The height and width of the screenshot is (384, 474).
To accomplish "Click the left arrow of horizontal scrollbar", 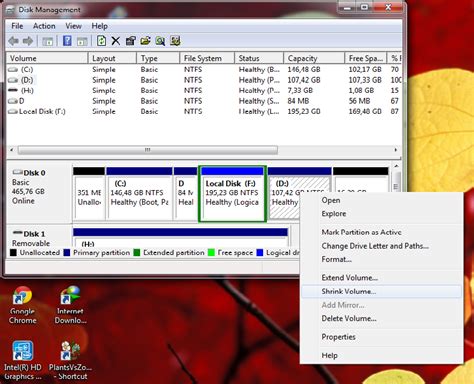I will 12,150.
